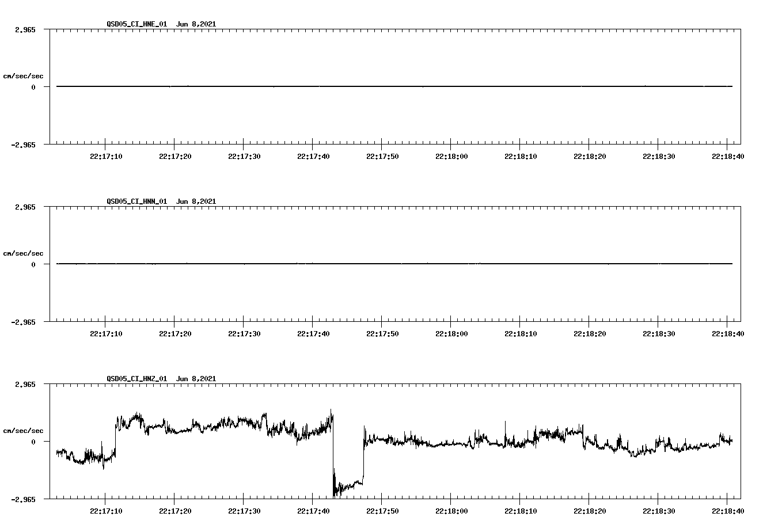Click the flat trace in the HNN plot
782x532 pixels.
point(394,264)
